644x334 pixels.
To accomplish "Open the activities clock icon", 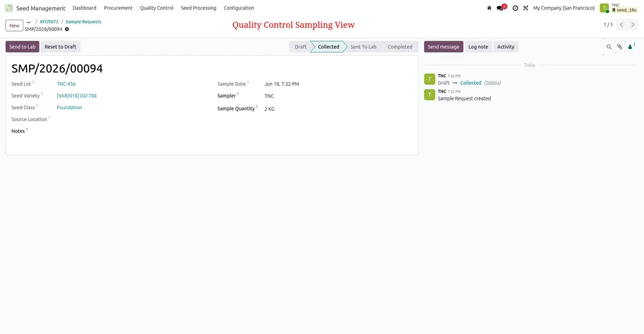I will [515, 8].
